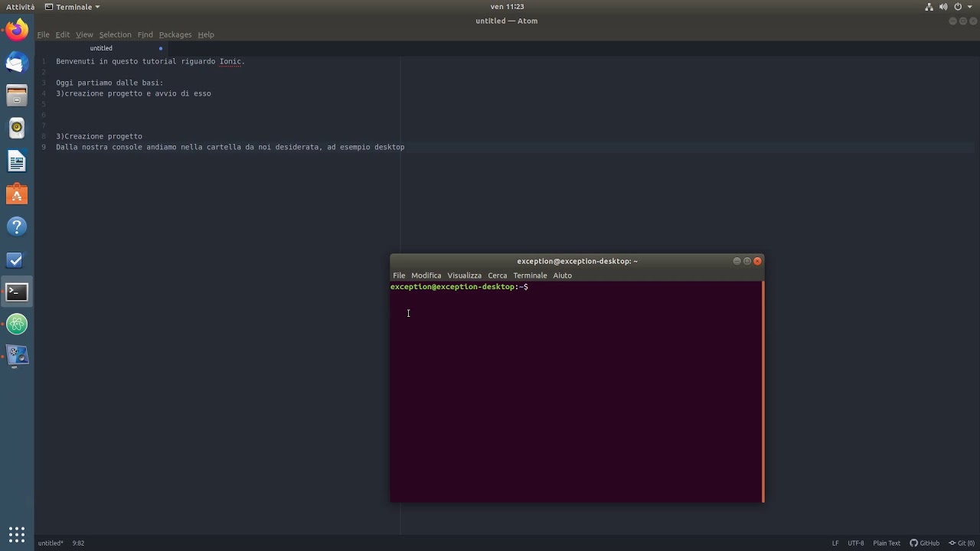980x551 pixels.
Task: Open Ubuntu Software from the dock
Action: coord(17,194)
